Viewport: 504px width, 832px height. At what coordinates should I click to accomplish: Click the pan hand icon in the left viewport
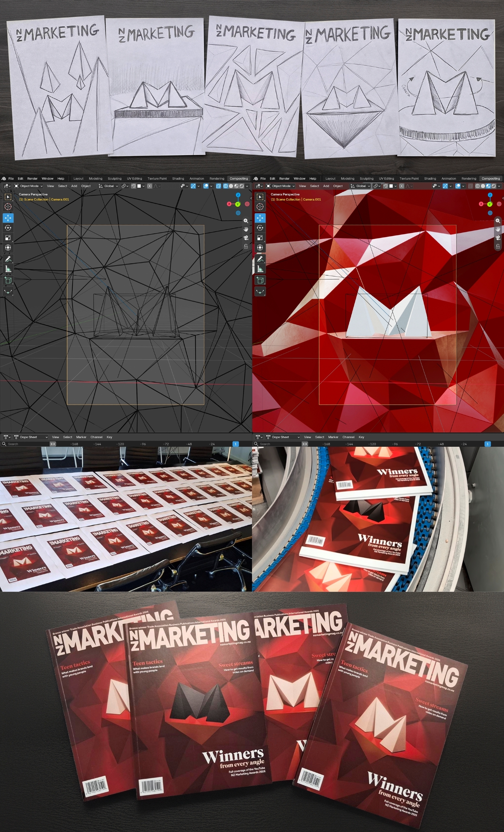[x=246, y=229]
